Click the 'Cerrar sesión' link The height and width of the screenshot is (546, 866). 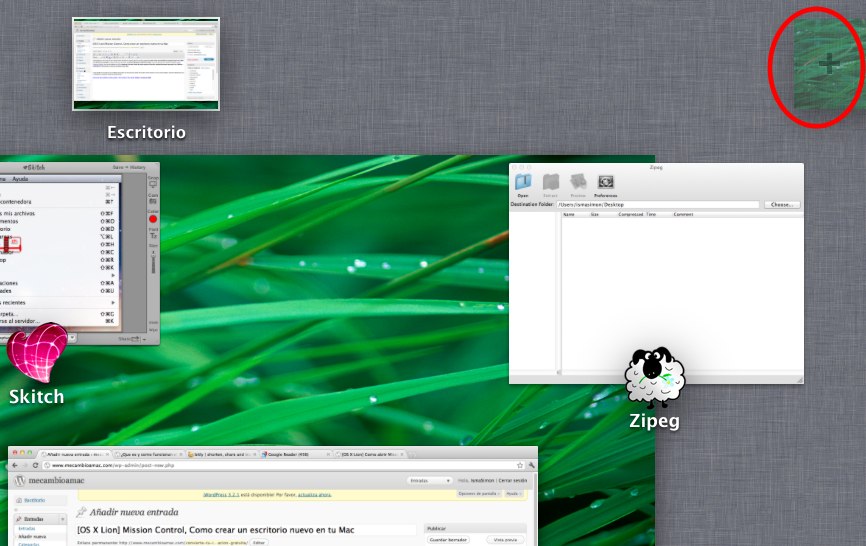pyautogui.click(x=513, y=481)
